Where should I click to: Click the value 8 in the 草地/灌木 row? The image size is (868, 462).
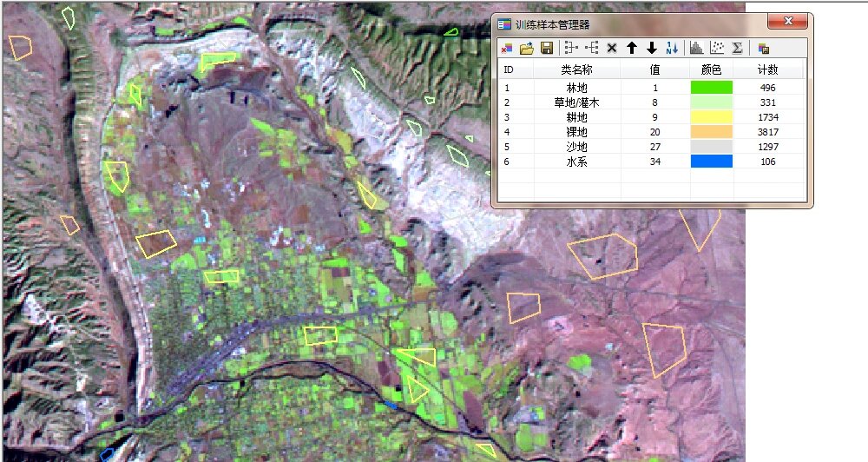click(x=654, y=102)
